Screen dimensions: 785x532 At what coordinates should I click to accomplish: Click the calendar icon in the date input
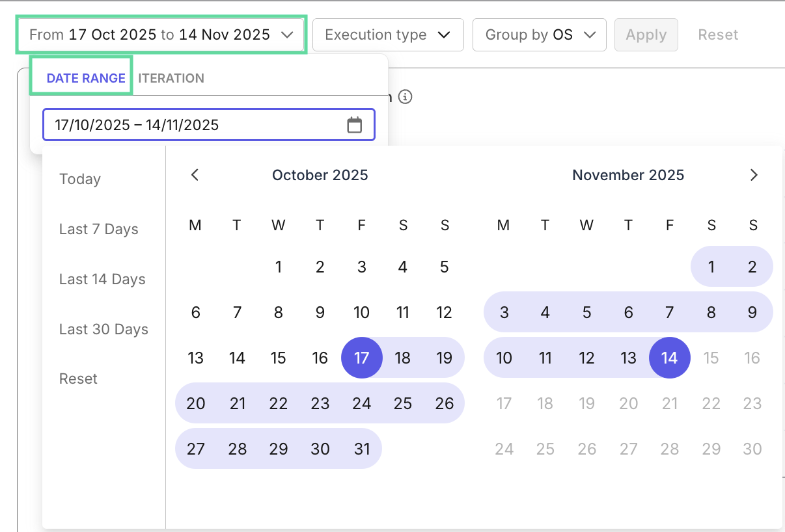[x=355, y=124]
